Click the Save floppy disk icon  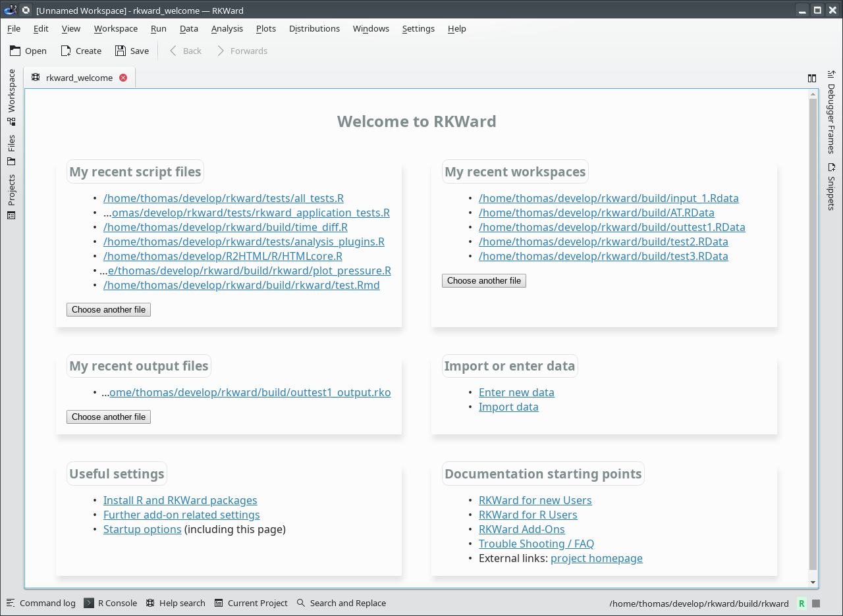click(120, 51)
